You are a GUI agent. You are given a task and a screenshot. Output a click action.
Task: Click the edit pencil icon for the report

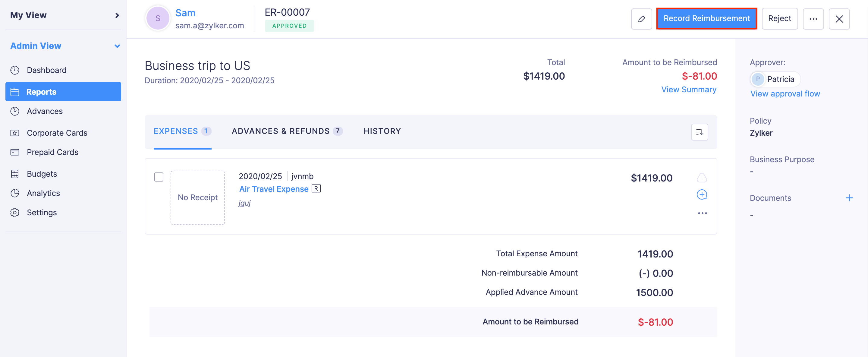tap(642, 18)
